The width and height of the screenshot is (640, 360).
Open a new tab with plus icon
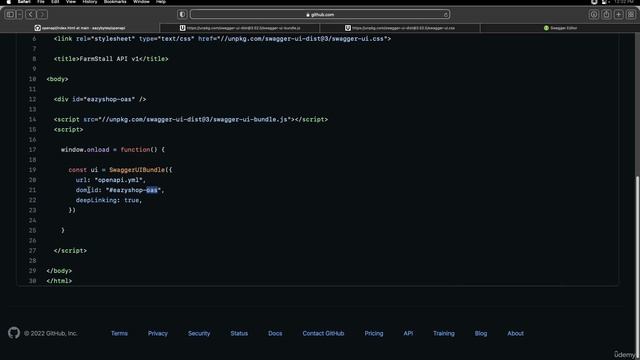point(619,15)
